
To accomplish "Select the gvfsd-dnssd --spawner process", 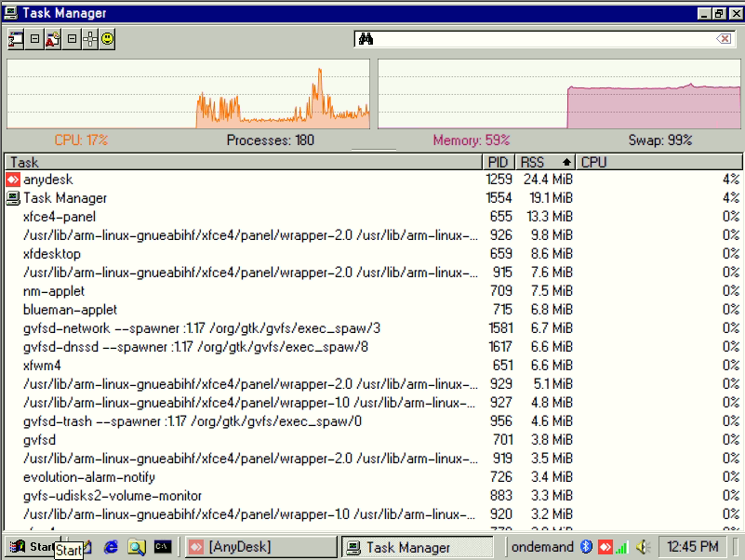I will click(x=374, y=347).
